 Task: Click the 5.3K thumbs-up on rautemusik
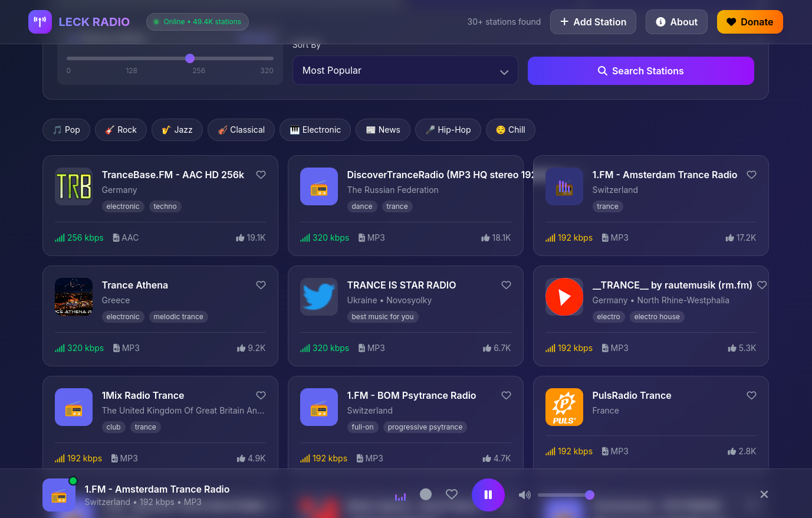742,348
